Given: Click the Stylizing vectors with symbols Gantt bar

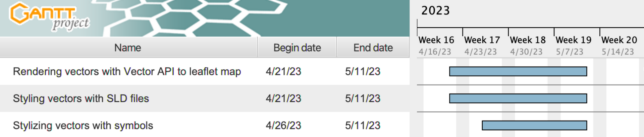Looking at the screenshot, I should [x=534, y=126].
